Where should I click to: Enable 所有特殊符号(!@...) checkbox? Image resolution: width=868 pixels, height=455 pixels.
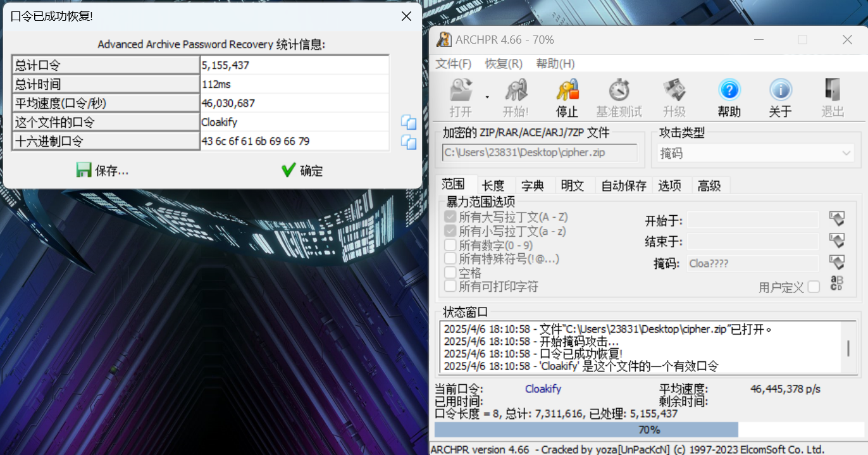pyautogui.click(x=450, y=259)
